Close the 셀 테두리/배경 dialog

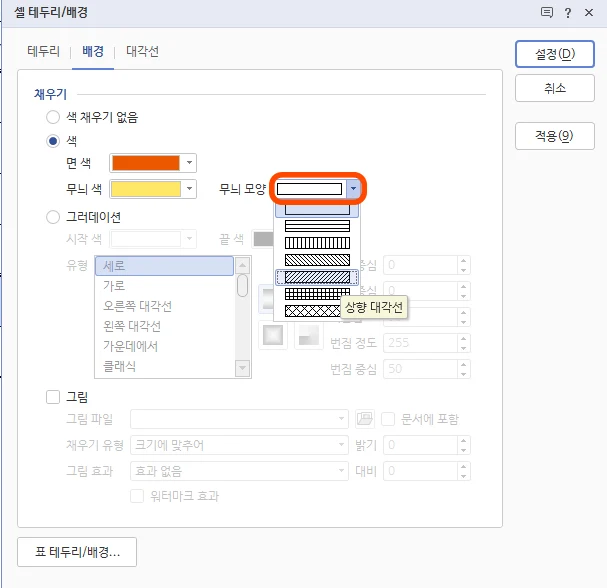coord(589,13)
